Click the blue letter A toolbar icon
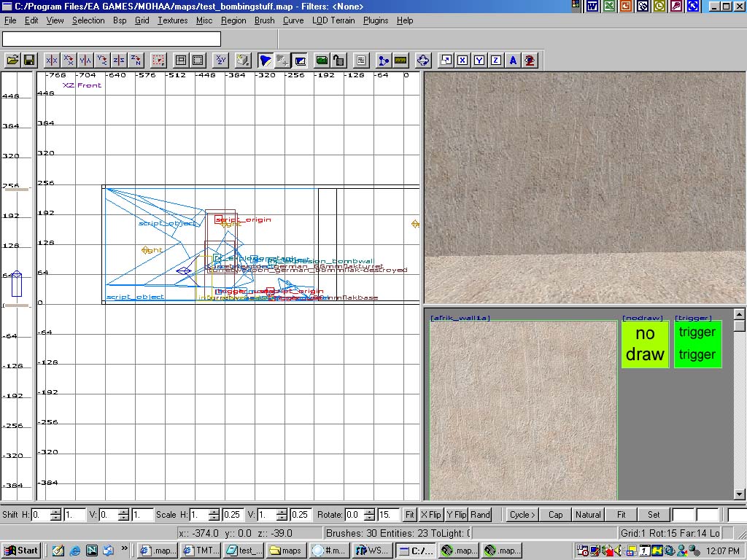 tap(513, 61)
